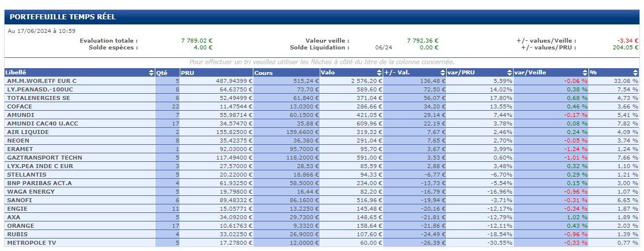Click the Solde Liquidation value 0,00 €
644x251 pixels.
429,47
